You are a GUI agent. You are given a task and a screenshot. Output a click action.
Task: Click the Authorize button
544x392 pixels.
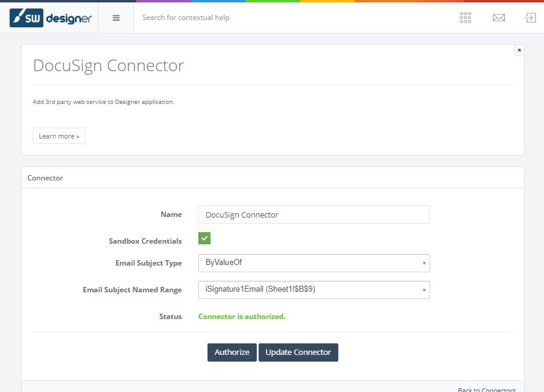point(232,352)
